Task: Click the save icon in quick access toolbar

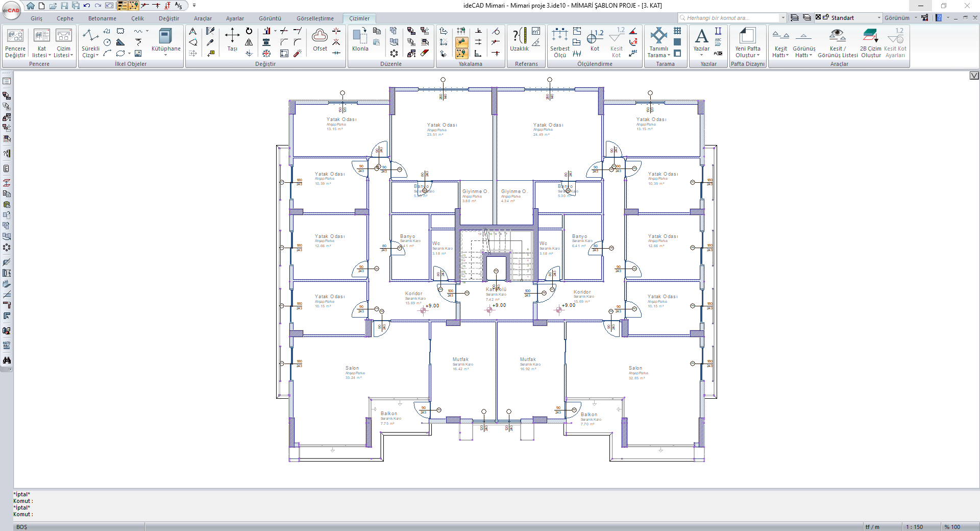Action: (x=64, y=6)
